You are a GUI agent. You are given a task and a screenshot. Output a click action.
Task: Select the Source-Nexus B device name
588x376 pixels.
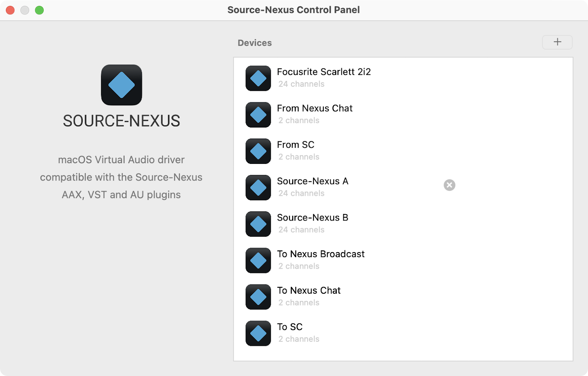(x=312, y=218)
